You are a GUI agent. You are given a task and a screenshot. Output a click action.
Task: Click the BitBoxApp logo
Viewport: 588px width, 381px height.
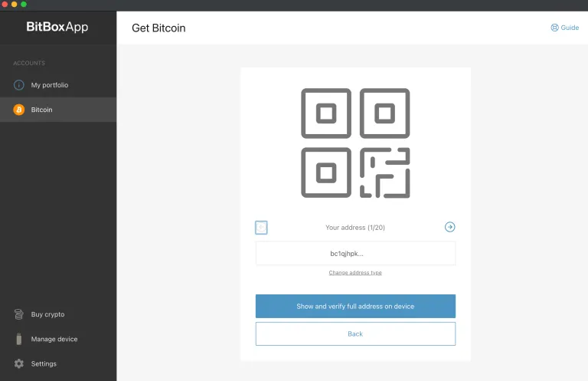pyautogui.click(x=57, y=28)
